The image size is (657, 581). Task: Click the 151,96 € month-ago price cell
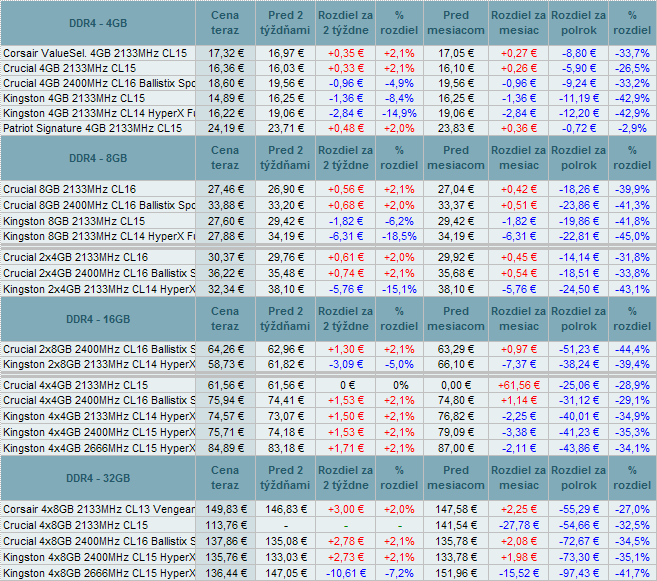[x=456, y=573]
